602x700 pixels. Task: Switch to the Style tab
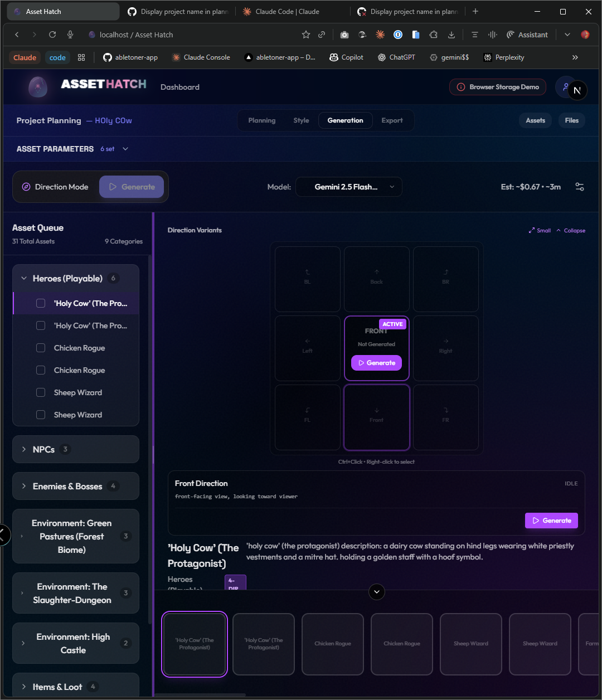(301, 120)
